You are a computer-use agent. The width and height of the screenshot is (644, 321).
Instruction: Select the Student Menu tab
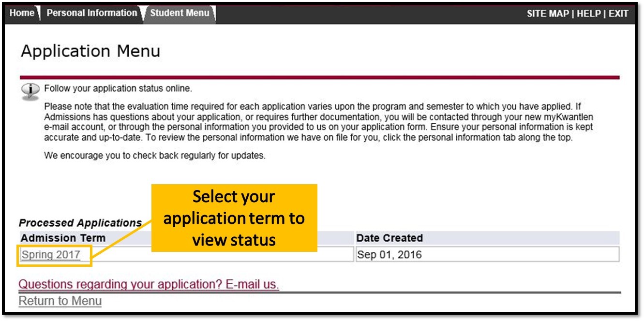pos(180,14)
